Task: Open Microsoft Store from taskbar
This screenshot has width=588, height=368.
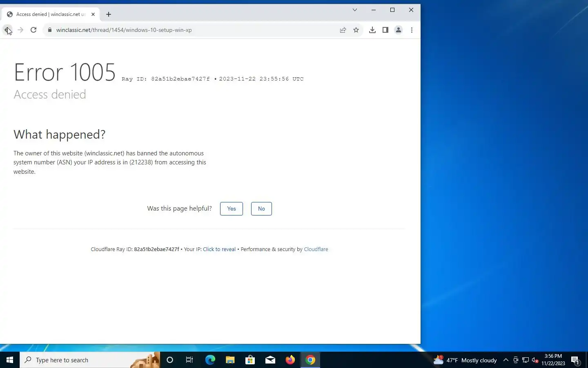Action: click(250, 360)
